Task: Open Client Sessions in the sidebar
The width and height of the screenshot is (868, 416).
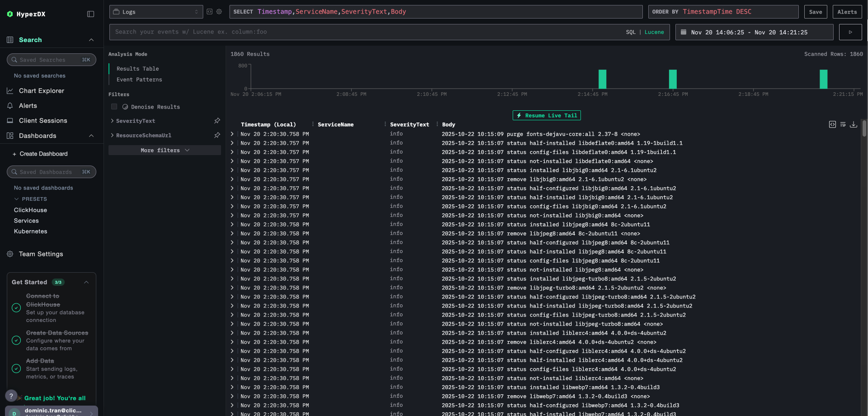Action: (43, 120)
